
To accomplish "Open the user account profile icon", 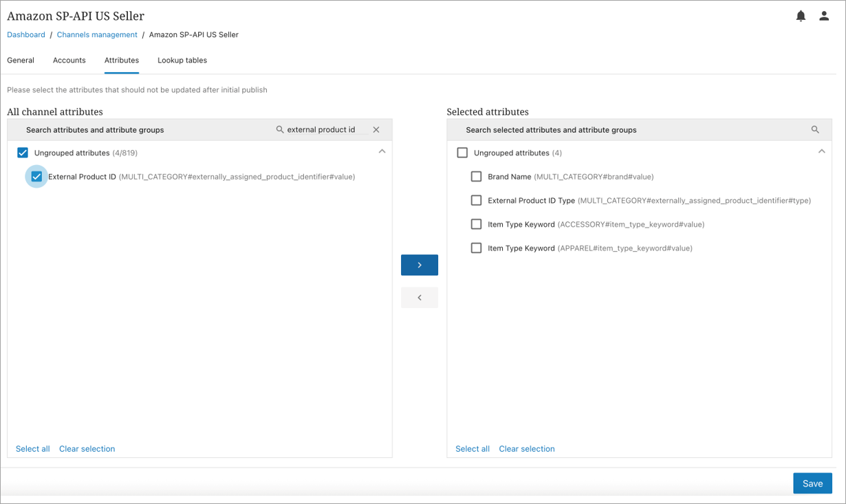I will (x=824, y=16).
